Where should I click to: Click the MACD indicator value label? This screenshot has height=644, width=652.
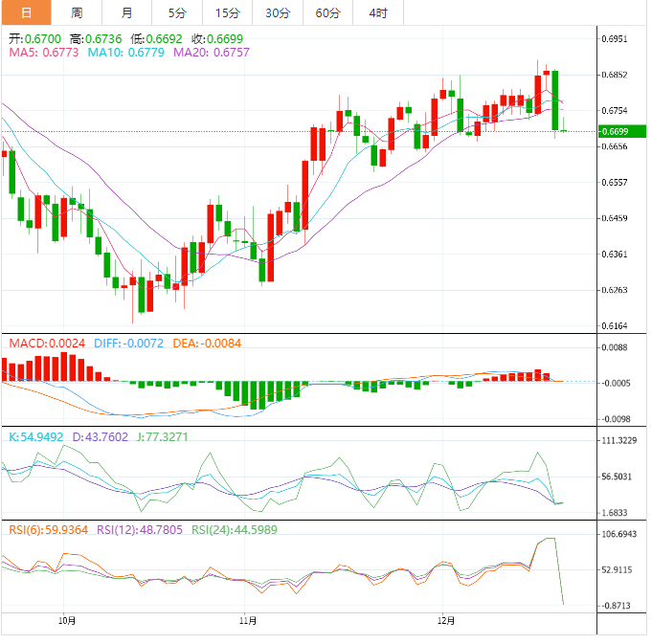(x=47, y=342)
